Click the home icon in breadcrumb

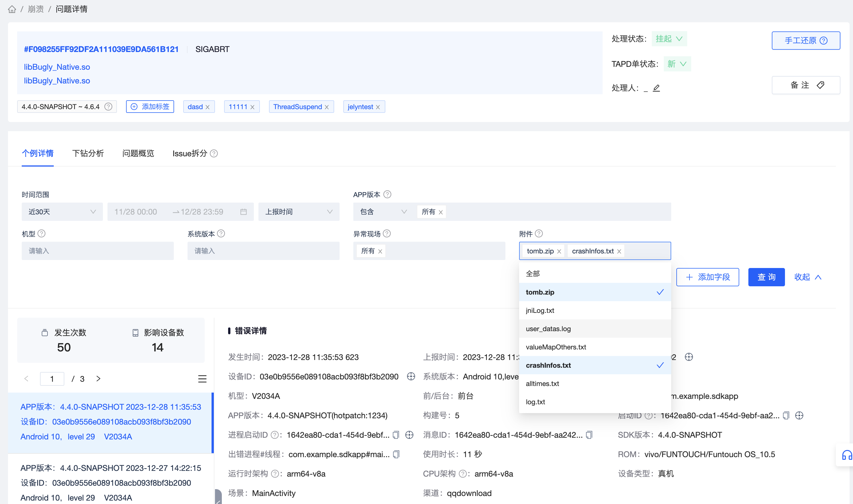[x=12, y=9]
